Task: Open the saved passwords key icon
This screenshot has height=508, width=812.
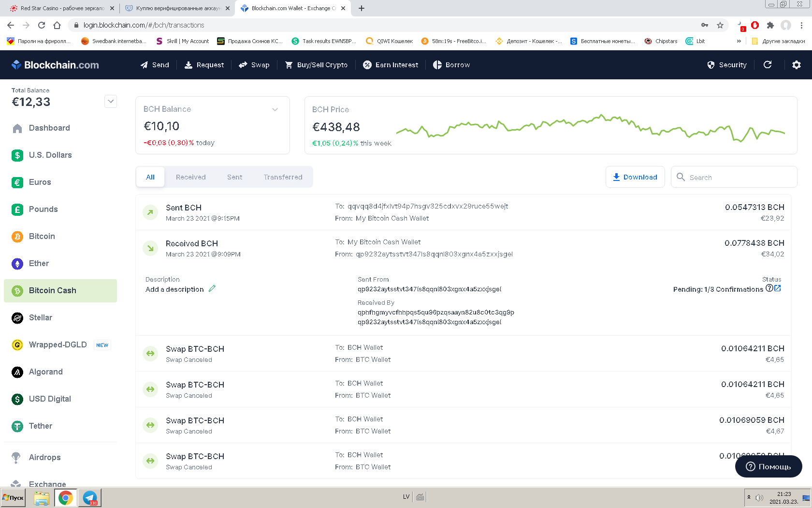Action: click(705, 25)
